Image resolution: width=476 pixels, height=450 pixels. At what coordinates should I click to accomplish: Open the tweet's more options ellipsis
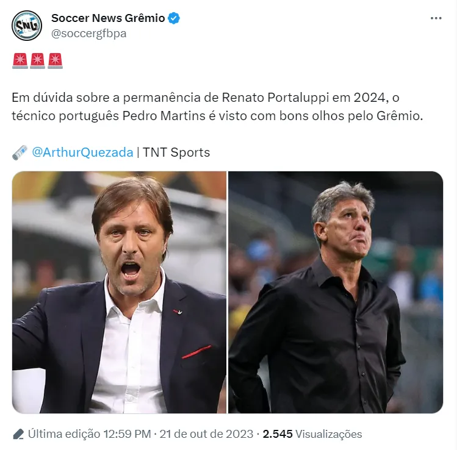pos(436,18)
